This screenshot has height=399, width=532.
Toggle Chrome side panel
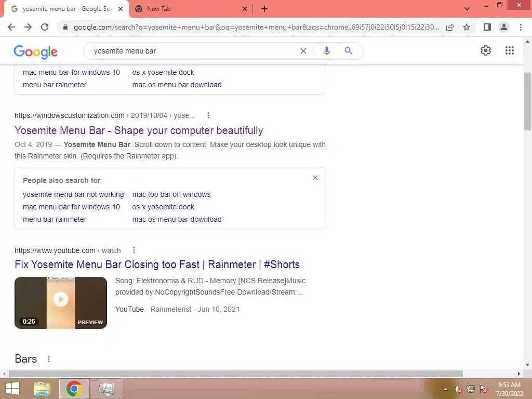point(487,27)
